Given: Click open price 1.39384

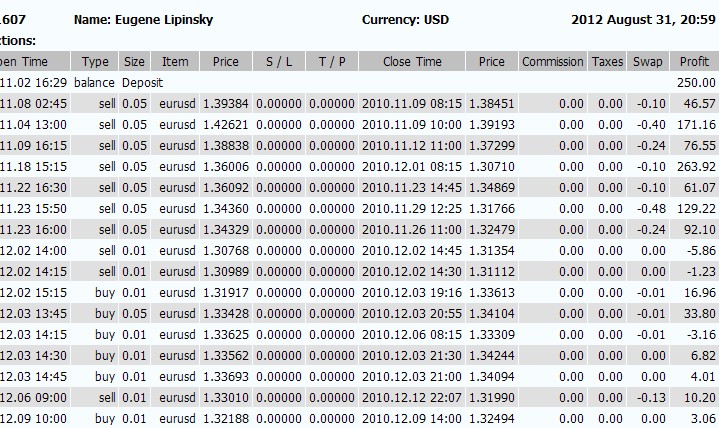Looking at the screenshot, I should 226,104.
